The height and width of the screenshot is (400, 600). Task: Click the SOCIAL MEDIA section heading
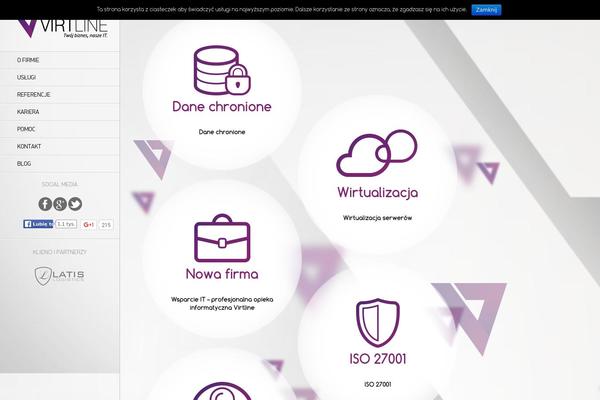coord(60,184)
